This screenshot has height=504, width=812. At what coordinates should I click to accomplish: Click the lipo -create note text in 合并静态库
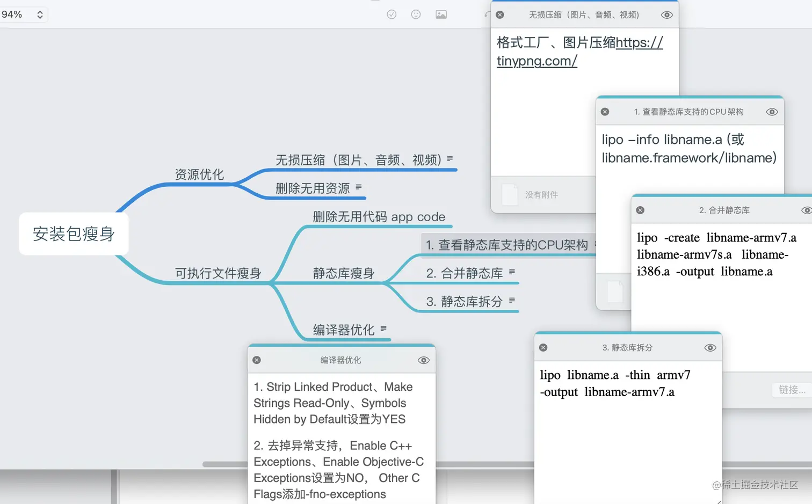click(x=716, y=254)
